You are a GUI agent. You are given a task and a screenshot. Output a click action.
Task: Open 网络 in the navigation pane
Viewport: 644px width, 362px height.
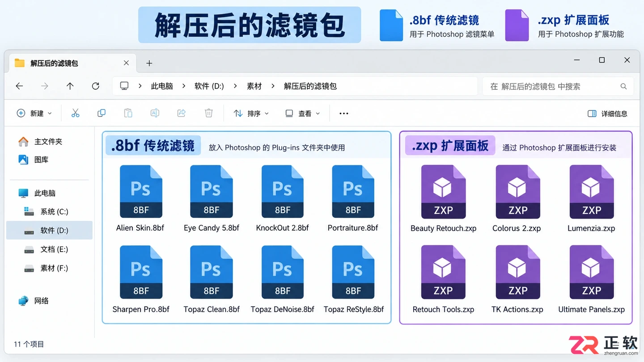[x=41, y=301]
